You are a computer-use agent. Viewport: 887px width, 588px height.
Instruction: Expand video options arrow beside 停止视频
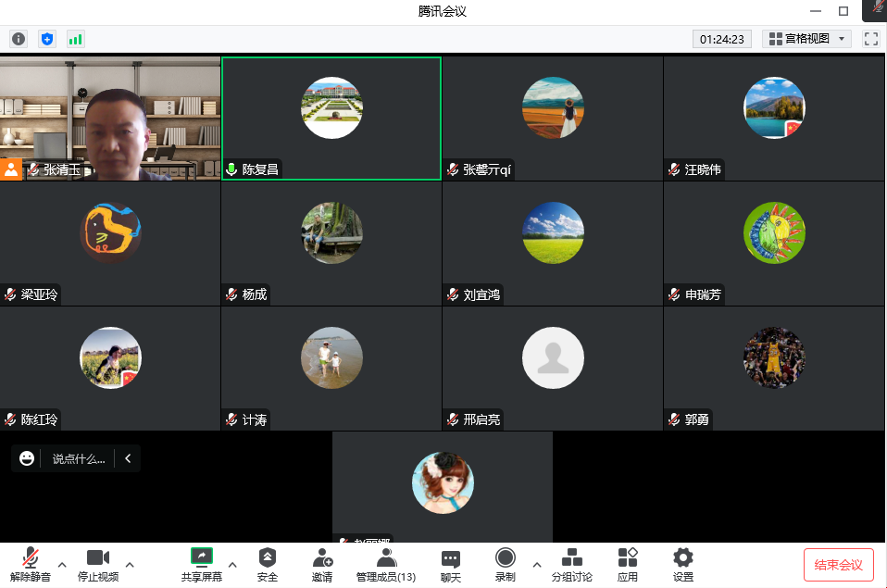[129, 564]
